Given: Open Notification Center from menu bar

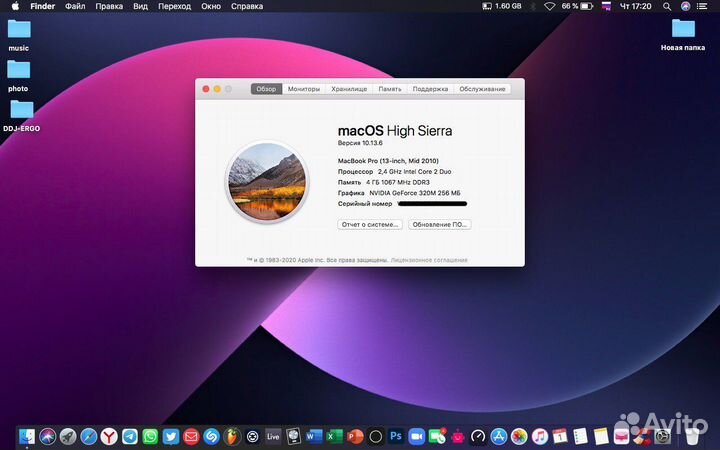Looking at the screenshot, I should 702,6.
